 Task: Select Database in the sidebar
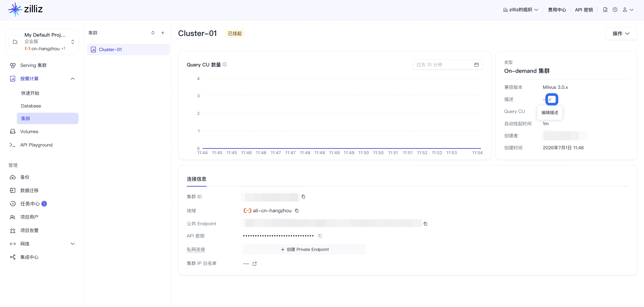point(31,106)
